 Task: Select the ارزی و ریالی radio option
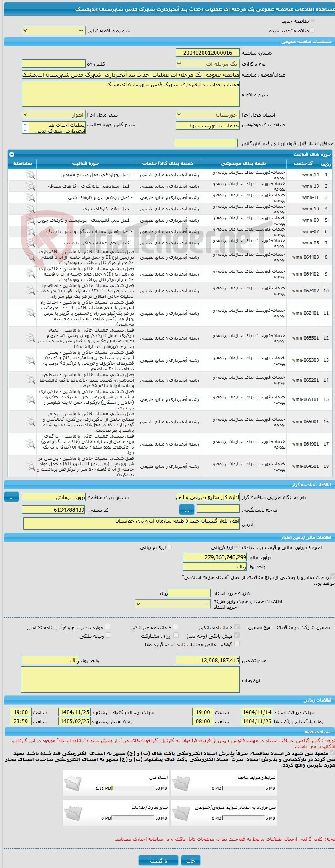pos(169,547)
